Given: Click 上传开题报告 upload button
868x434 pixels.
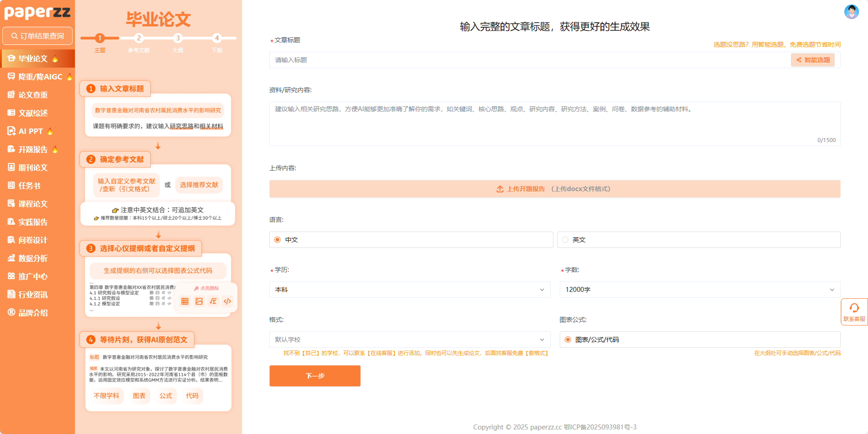Looking at the screenshot, I should pyautogui.click(x=554, y=189).
